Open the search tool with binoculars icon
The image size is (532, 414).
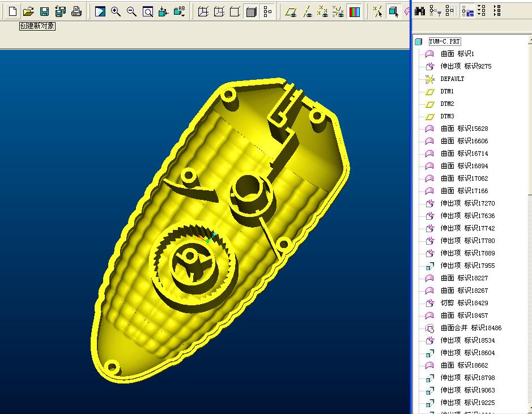click(420, 11)
